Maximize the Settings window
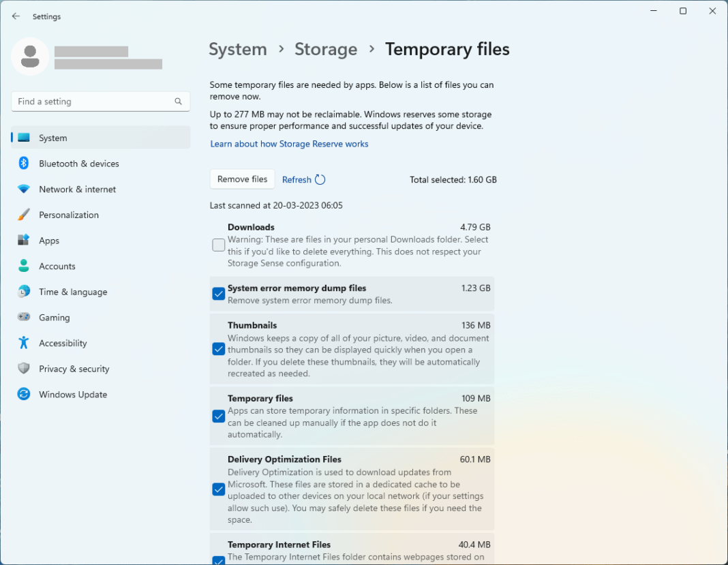The image size is (728, 565). (x=683, y=11)
